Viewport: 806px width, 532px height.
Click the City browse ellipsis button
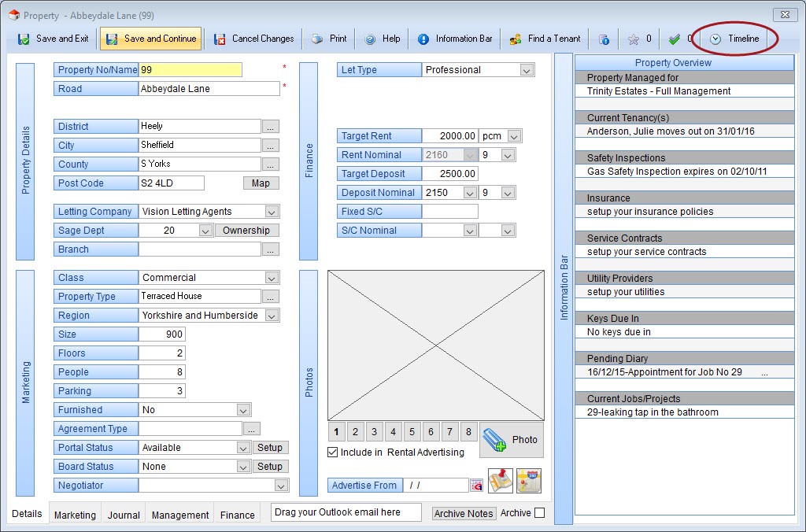pyautogui.click(x=271, y=146)
